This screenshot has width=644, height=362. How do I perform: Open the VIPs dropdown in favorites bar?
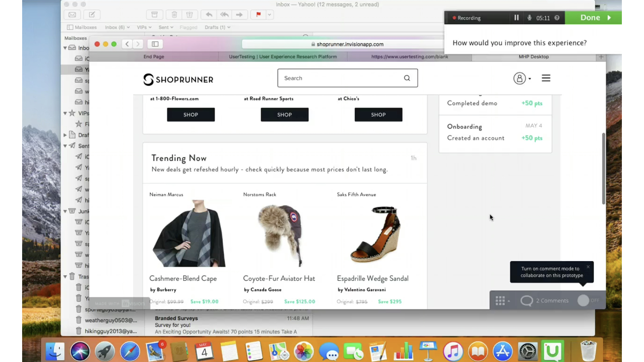click(x=144, y=27)
